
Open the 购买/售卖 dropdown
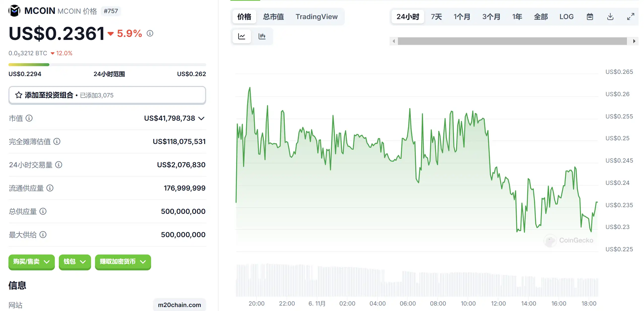coord(32,262)
